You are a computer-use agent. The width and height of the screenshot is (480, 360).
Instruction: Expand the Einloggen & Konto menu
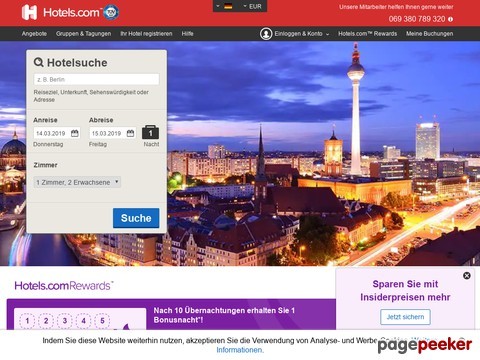[x=302, y=34]
